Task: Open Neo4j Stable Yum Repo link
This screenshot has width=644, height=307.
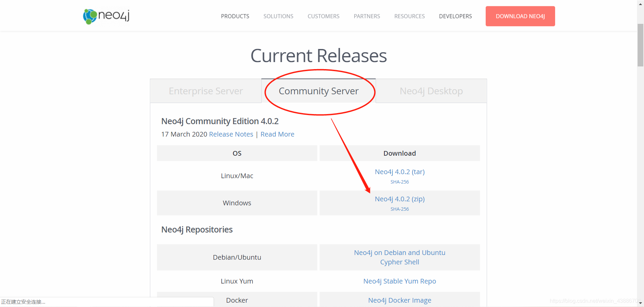Action: click(x=399, y=281)
